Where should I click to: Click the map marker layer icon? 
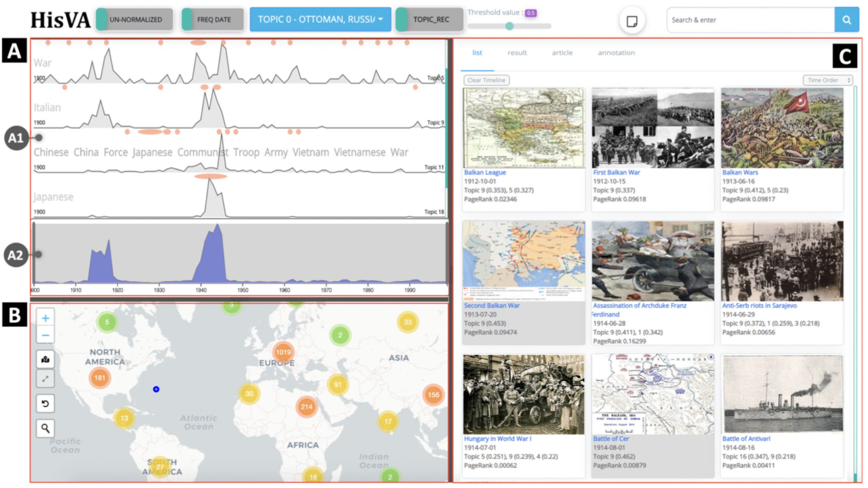point(45,359)
